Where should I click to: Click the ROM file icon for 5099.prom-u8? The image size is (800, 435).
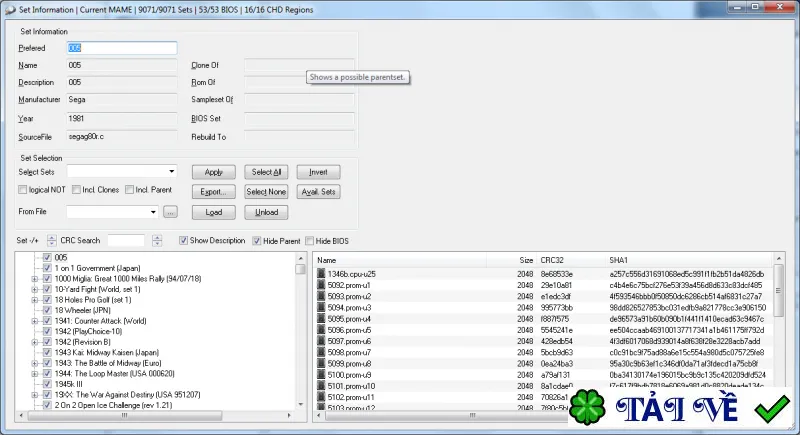(321, 363)
